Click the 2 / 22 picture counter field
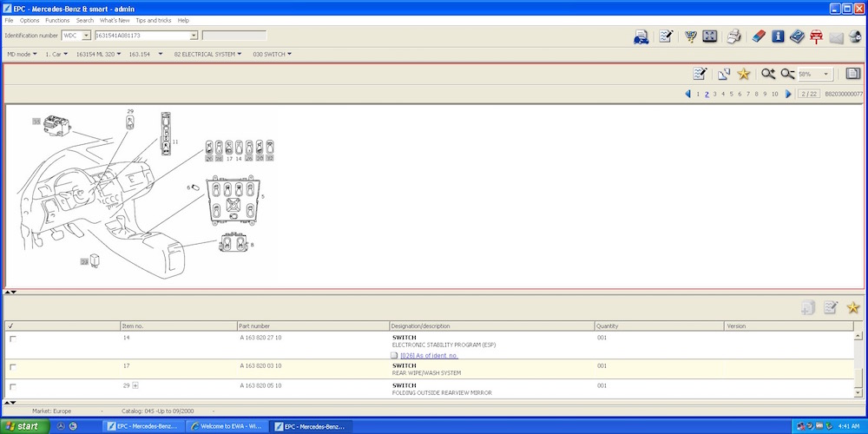The image size is (868, 434). point(809,94)
